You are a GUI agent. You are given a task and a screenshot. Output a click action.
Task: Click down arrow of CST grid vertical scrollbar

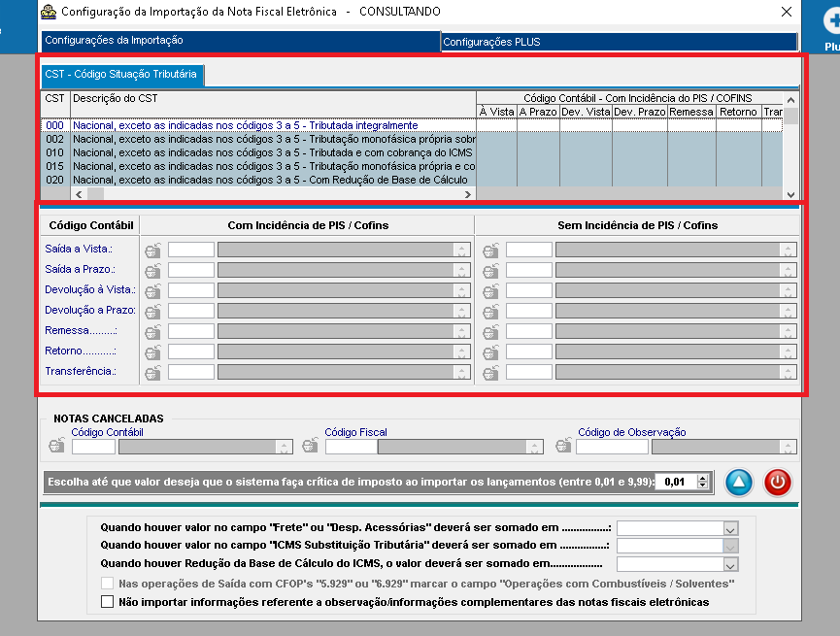click(x=790, y=194)
